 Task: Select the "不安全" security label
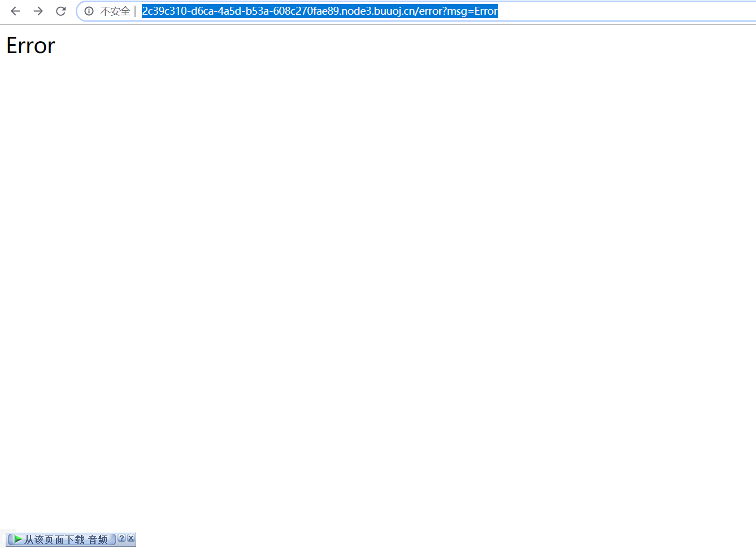click(x=115, y=11)
